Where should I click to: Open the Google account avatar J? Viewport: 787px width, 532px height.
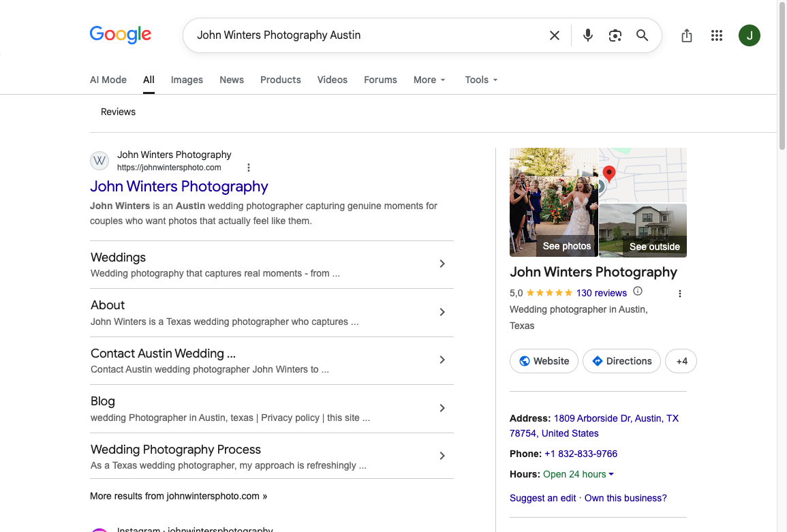click(x=749, y=35)
